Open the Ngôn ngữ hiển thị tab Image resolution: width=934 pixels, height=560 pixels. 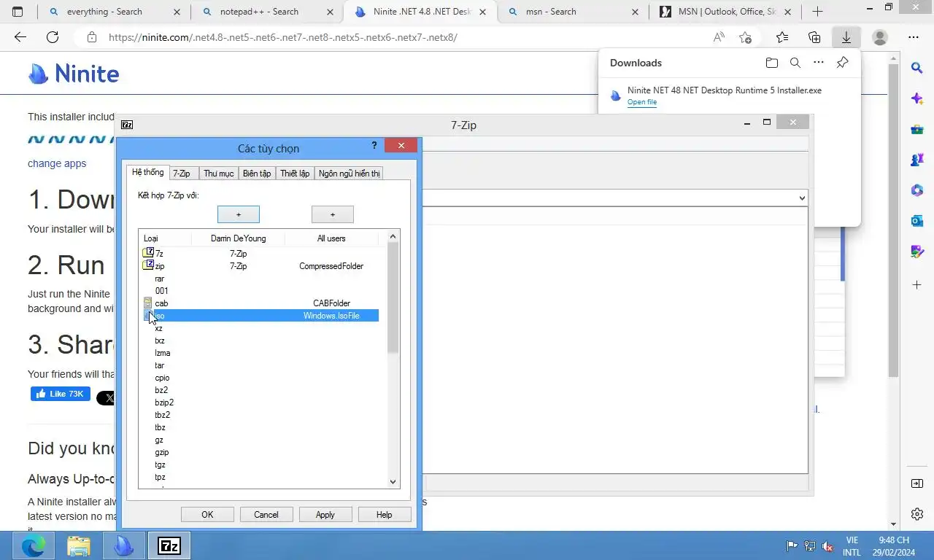tap(349, 174)
